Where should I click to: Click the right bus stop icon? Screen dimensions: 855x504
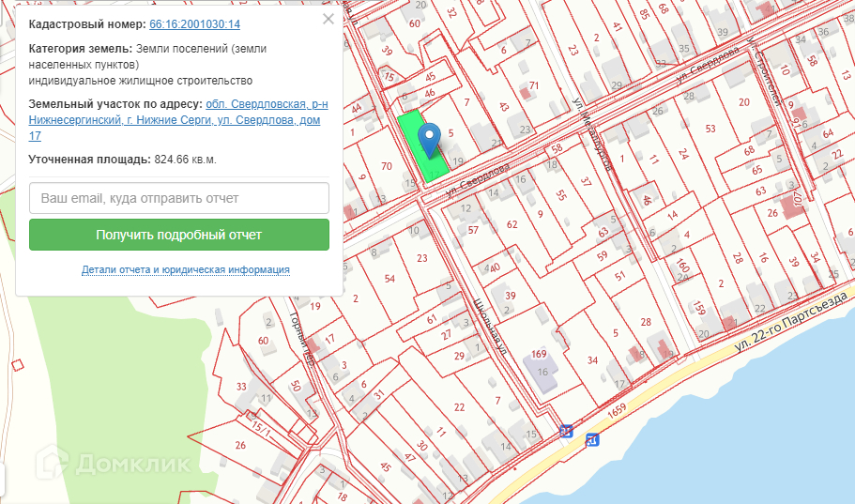point(592,439)
